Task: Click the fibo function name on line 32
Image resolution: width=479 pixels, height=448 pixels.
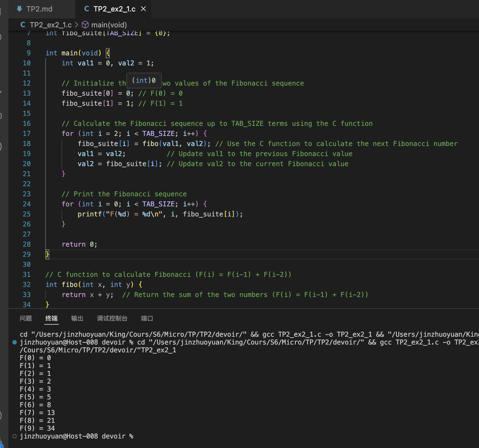Action: coord(69,285)
